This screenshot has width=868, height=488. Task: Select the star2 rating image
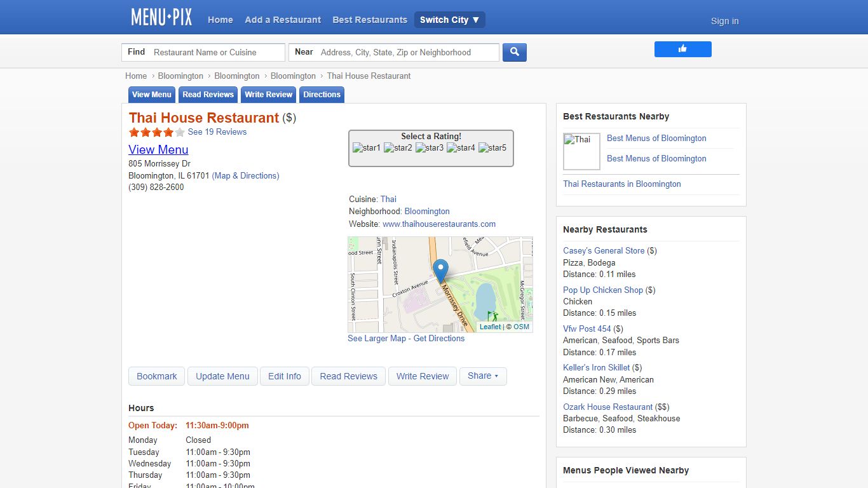[398, 148]
